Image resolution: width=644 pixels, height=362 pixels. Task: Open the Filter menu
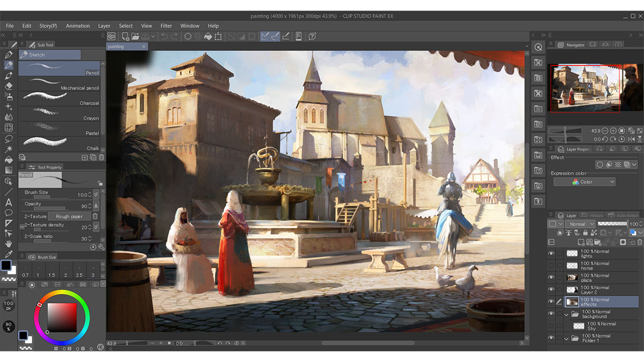[166, 25]
